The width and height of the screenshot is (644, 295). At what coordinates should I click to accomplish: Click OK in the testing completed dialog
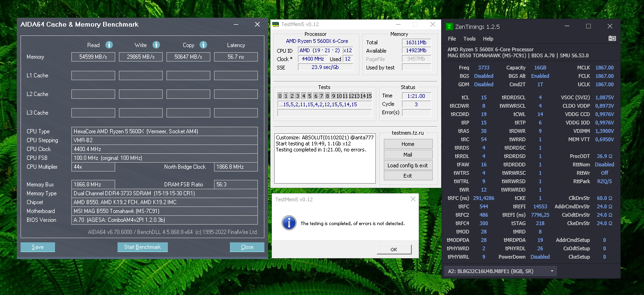pyautogui.click(x=394, y=249)
